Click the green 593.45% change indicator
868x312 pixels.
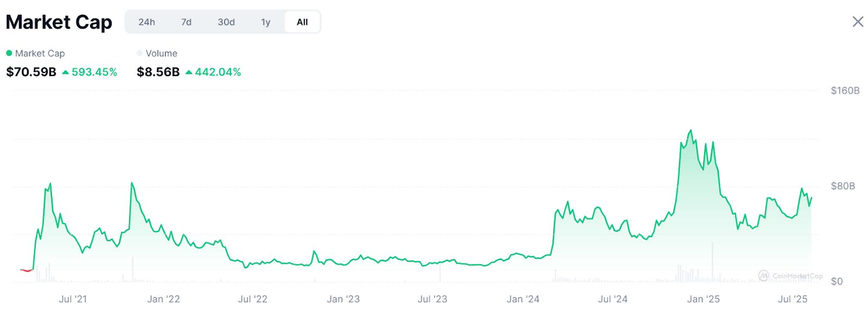point(90,72)
